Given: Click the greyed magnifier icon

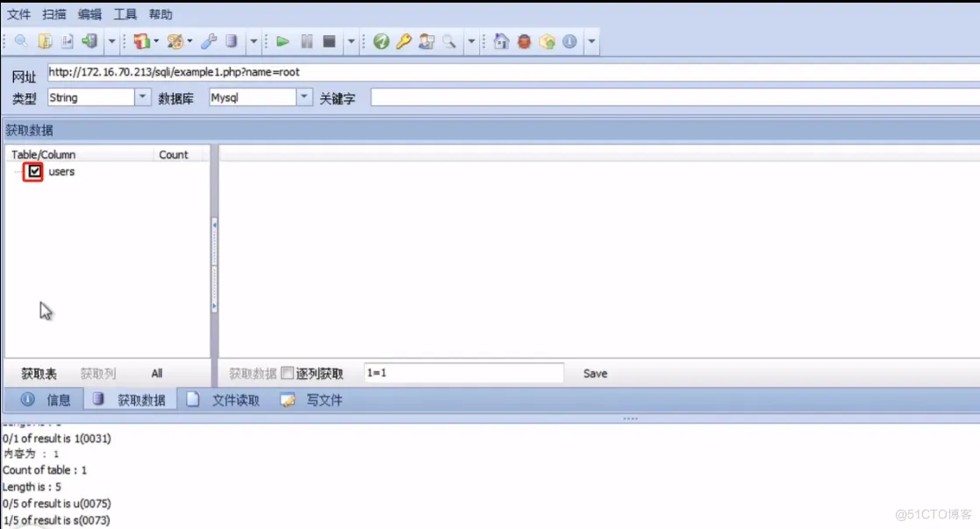Looking at the screenshot, I should tap(448, 41).
